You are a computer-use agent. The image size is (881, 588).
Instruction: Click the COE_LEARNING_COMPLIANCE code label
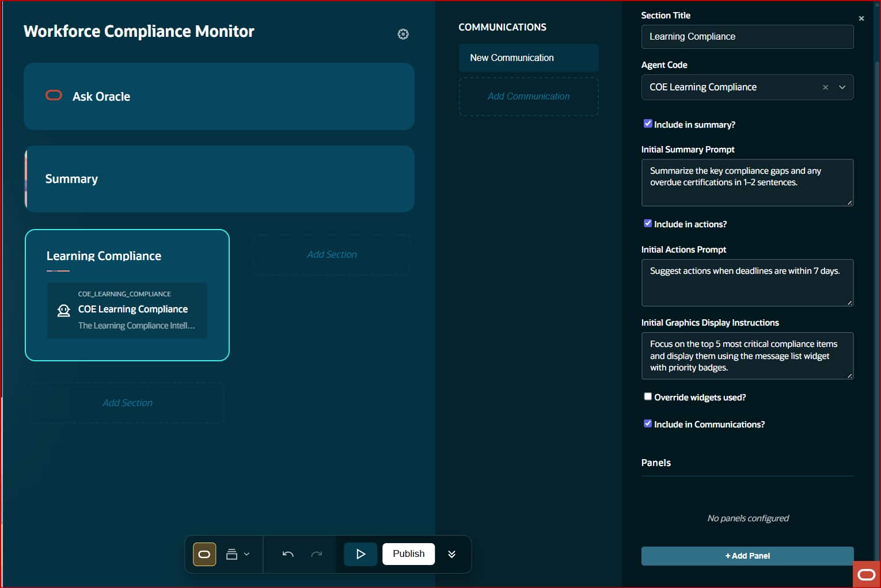(x=124, y=294)
